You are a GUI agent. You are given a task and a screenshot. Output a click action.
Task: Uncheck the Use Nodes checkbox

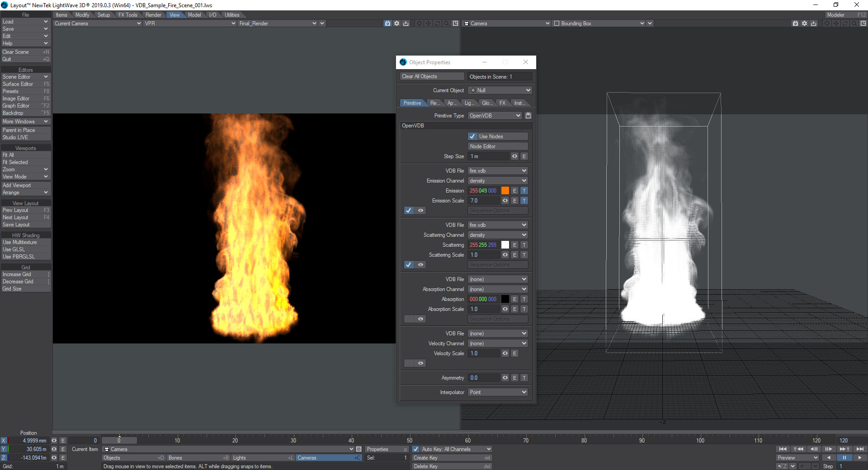(x=472, y=136)
